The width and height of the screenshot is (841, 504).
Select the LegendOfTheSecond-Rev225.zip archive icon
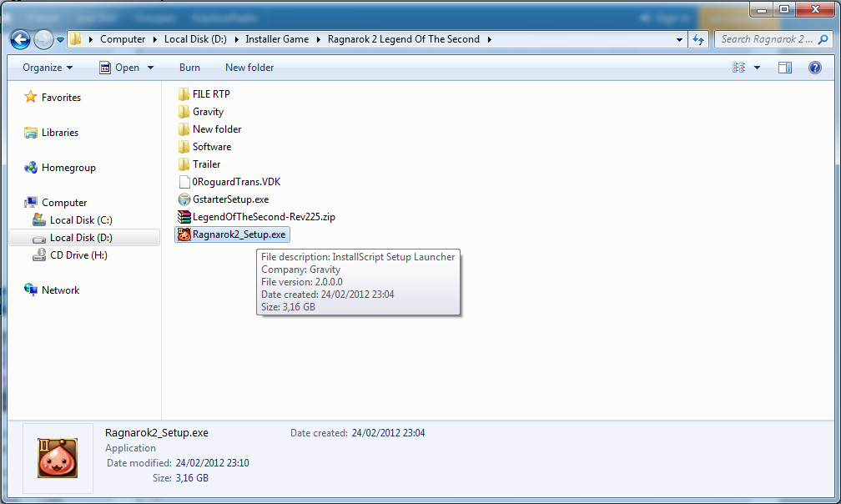pyautogui.click(x=184, y=217)
